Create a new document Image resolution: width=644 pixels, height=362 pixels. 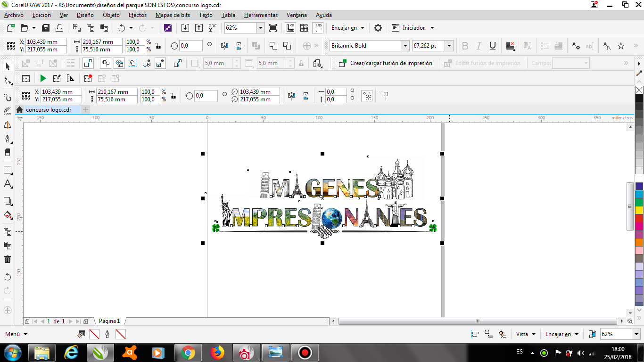pyautogui.click(x=10, y=28)
